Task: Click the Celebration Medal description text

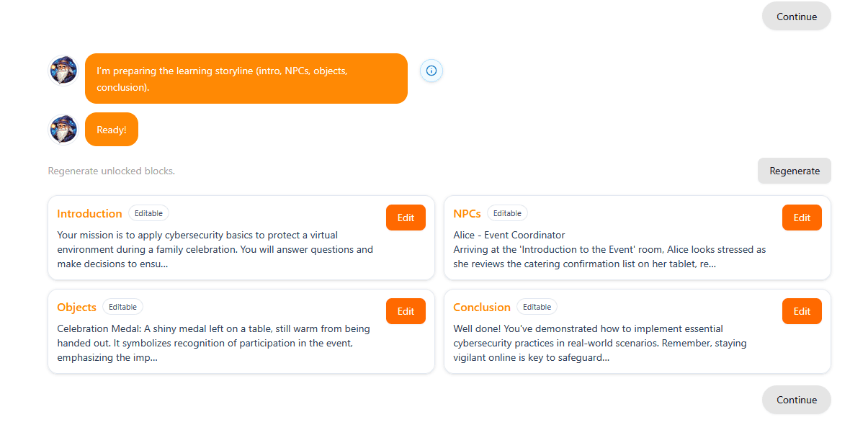Action: pos(214,343)
